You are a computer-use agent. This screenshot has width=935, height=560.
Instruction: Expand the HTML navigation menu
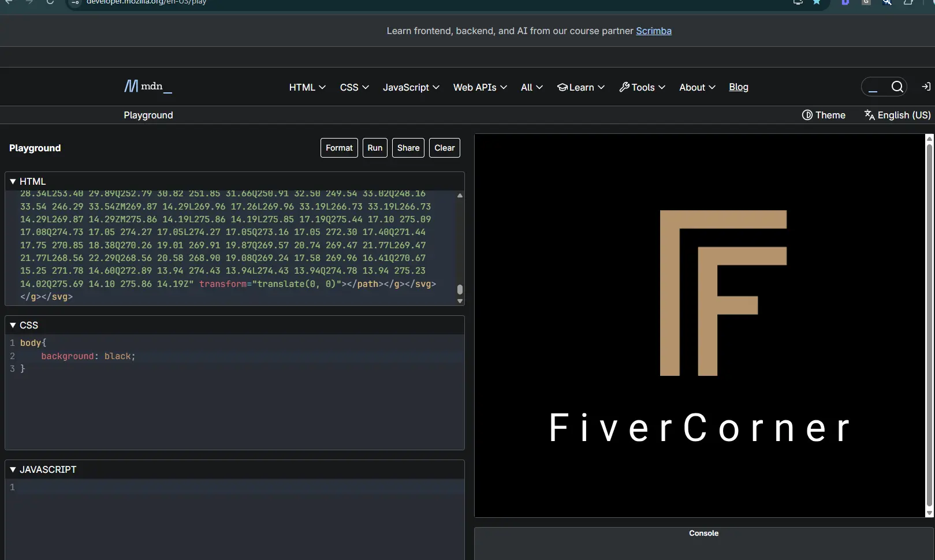307,87
